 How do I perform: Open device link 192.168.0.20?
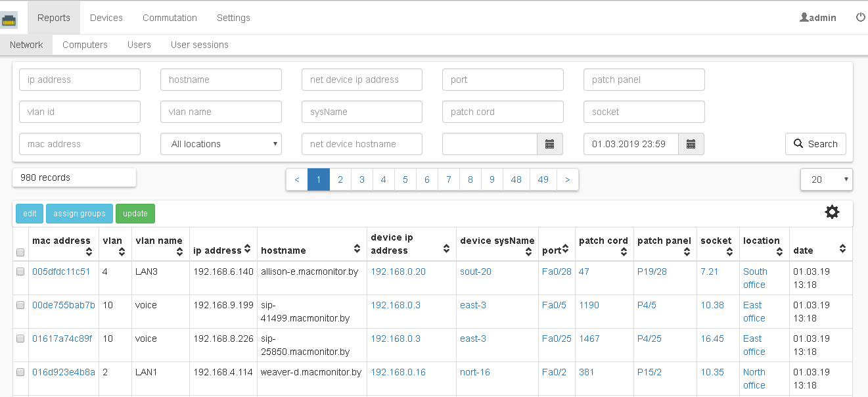pyautogui.click(x=398, y=271)
